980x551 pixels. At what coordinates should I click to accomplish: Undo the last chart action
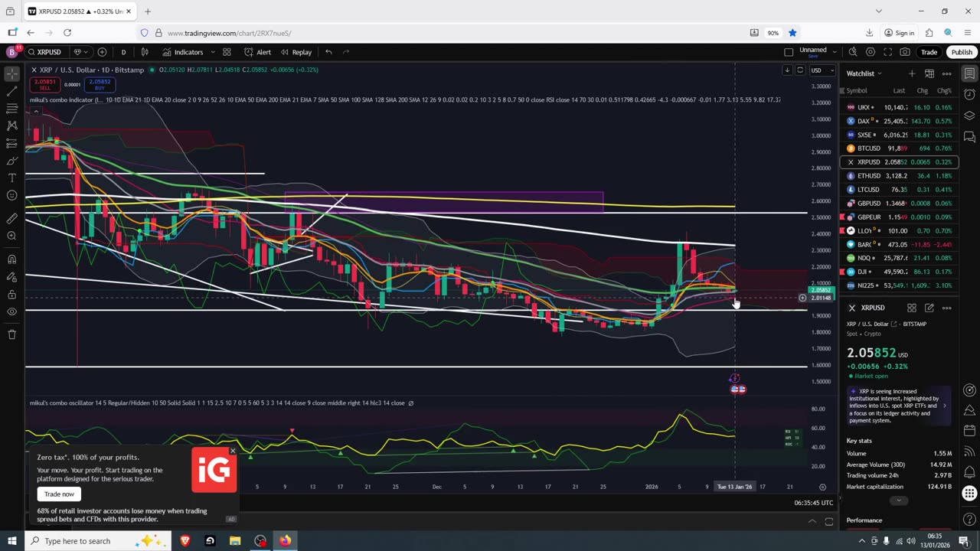(x=328, y=52)
